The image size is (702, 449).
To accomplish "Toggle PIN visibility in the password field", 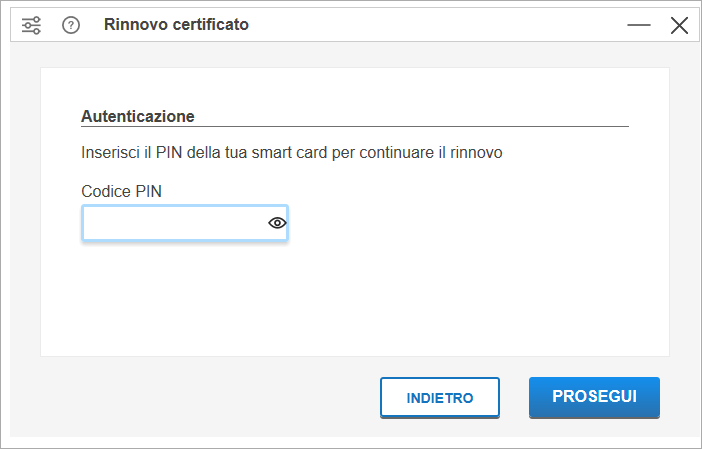I will click(x=277, y=222).
